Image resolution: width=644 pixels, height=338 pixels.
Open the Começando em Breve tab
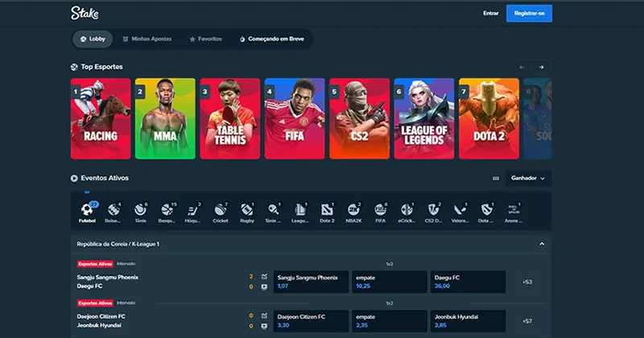(x=272, y=39)
